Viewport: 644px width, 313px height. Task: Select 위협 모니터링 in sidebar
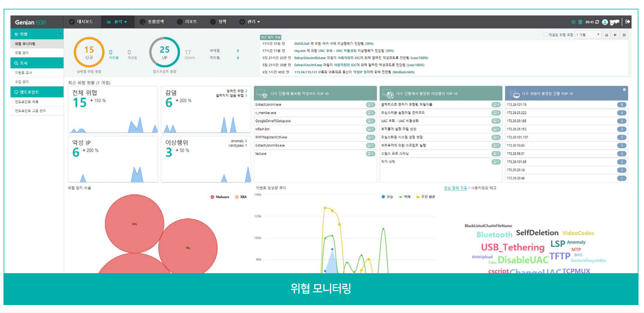(x=37, y=43)
